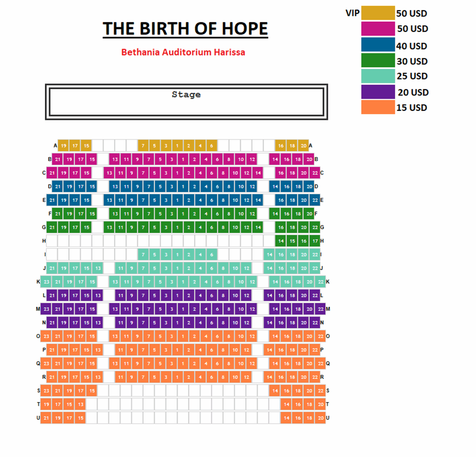Viewport: 476px width, 457px height.
Task: Select seat 20 in row U
Action: [321, 418]
